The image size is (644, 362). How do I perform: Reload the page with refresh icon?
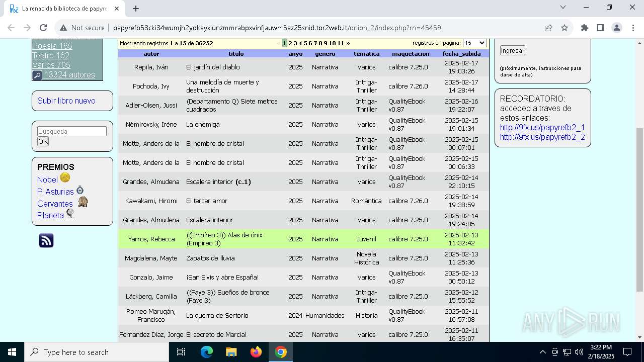tap(43, 28)
